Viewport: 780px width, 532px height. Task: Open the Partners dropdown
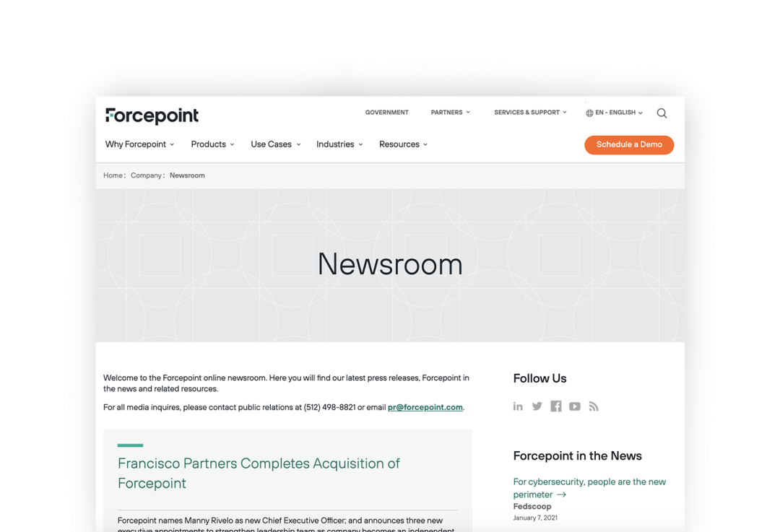450,113
